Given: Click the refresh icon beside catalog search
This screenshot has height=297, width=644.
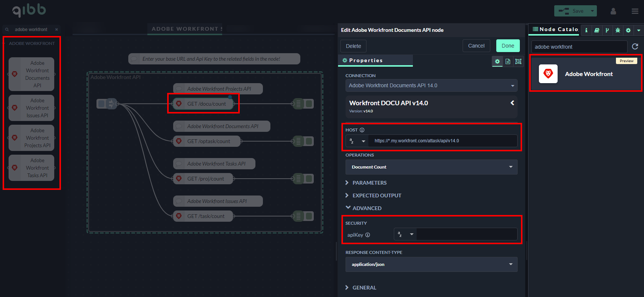Looking at the screenshot, I should point(635,46).
